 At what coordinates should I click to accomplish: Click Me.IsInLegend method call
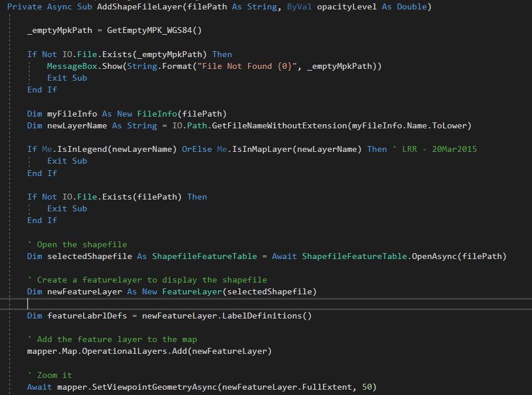click(109, 149)
